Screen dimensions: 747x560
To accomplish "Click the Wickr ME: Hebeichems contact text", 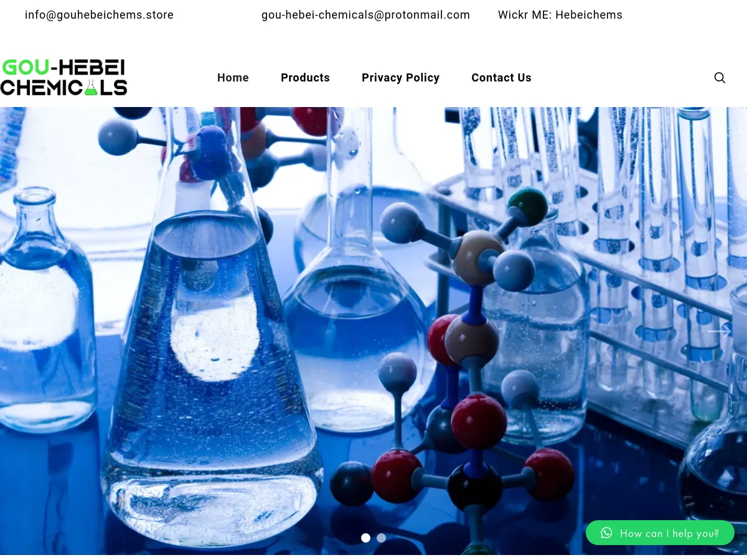I will 560,15.
